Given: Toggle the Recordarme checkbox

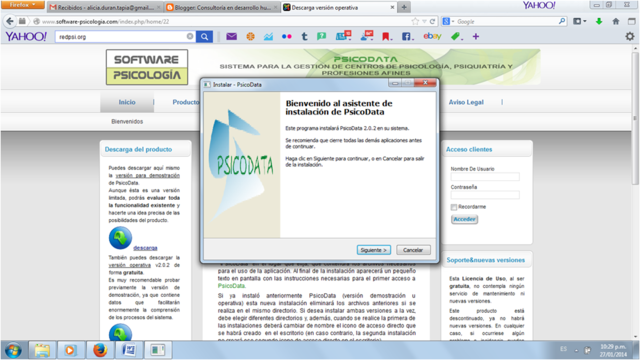Looking at the screenshot, I should (x=453, y=207).
